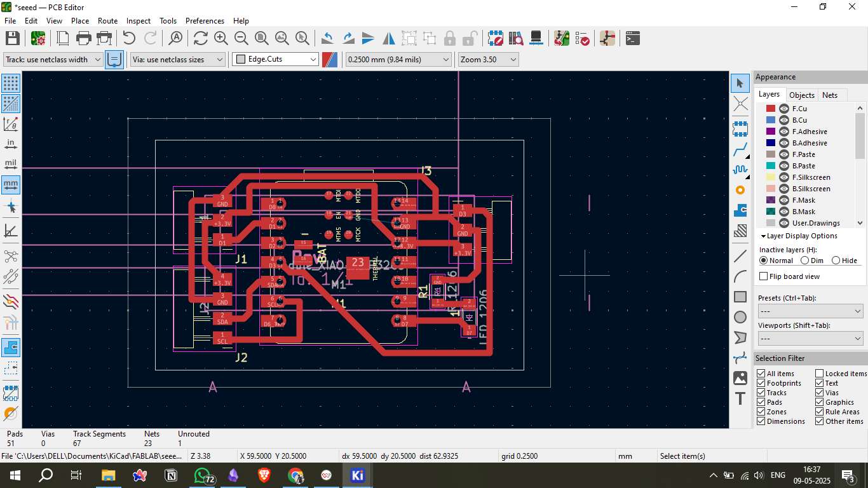Image resolution: width=868 pixels, height=488 pixels.
Task: Open Viewports dropdown
Action: [x=810, y=339]
